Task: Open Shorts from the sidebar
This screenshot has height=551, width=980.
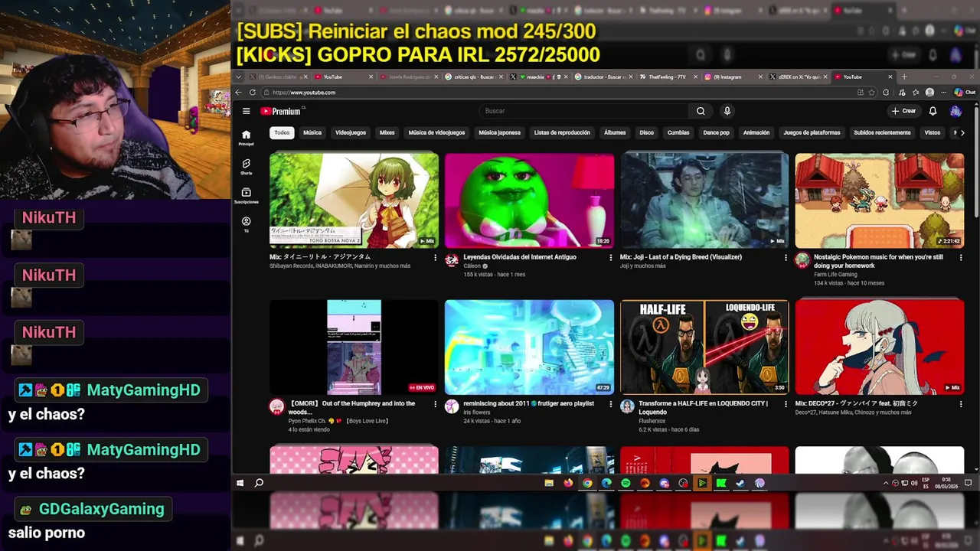Action: pos(246,167)
